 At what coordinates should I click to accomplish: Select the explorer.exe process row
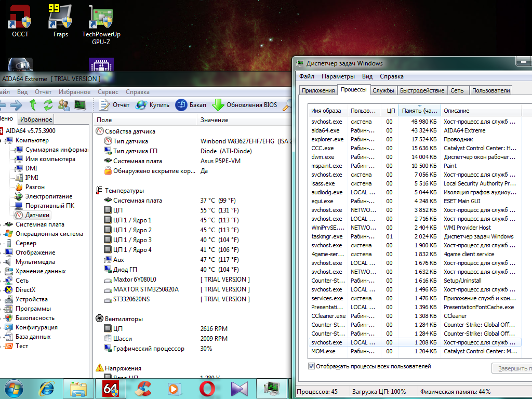tap(415, 139)
